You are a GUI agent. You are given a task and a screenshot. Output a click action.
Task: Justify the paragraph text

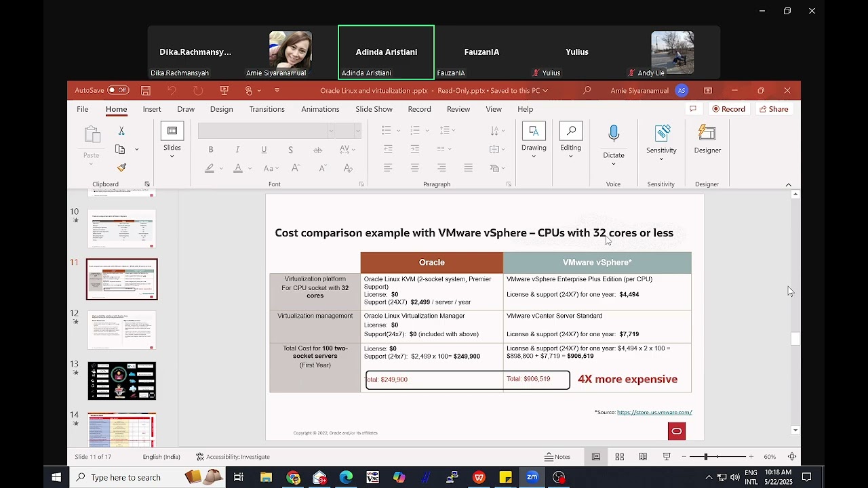pyautogui.click(x=468, y=167)
